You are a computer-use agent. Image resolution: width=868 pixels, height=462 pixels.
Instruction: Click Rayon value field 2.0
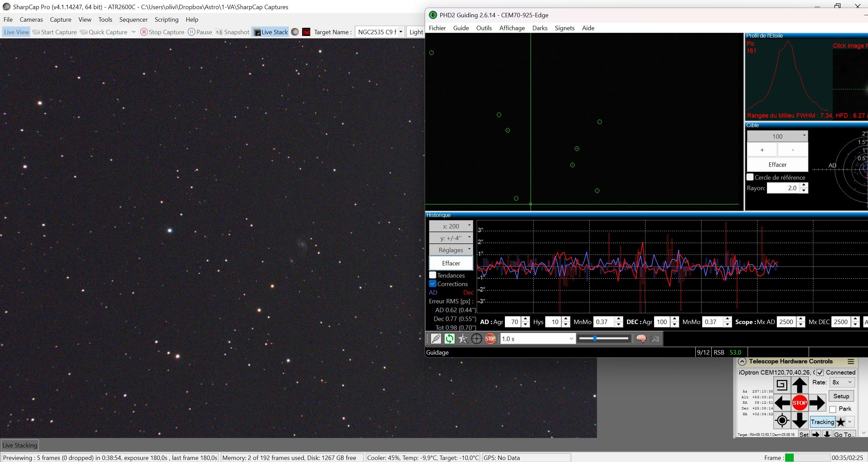click(x=783, y=188)
